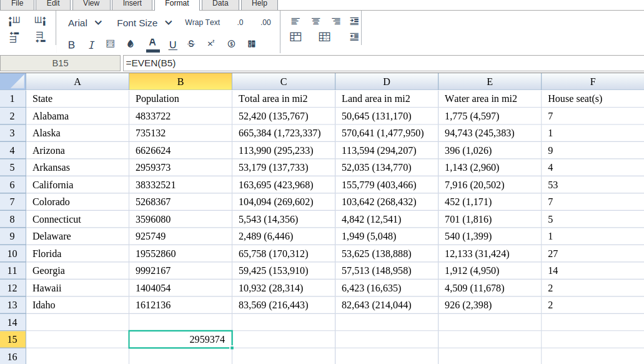Click the increase indent icon

pos(355,21)
